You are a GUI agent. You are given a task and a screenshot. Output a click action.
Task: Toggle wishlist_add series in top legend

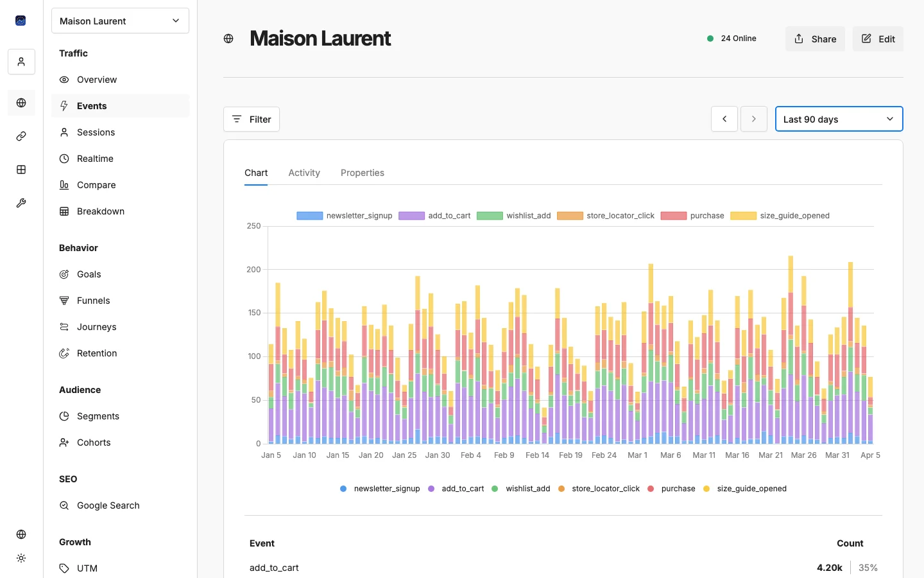(x=514, y=216)
